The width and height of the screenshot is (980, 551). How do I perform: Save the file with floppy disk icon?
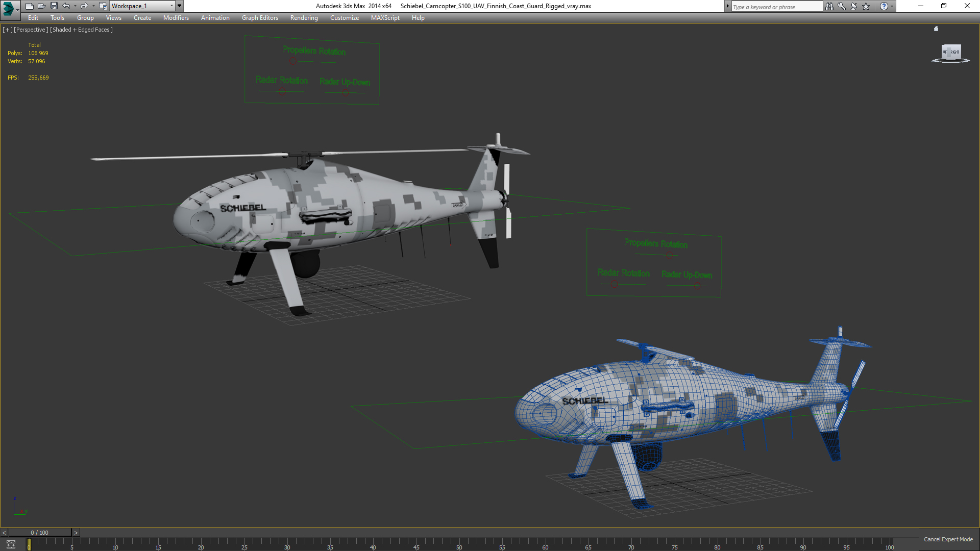click(x=54, y=6)
